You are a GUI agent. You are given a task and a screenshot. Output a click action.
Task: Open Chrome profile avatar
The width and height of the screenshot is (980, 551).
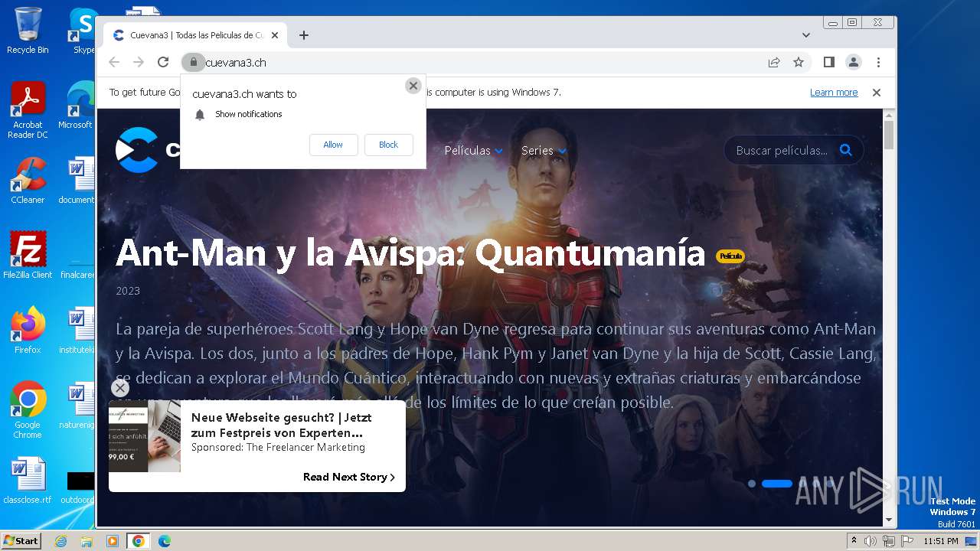854,62
